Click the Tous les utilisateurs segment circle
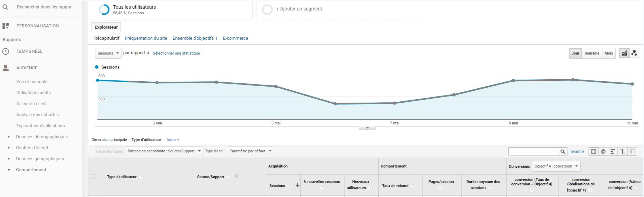 point(104,10)
